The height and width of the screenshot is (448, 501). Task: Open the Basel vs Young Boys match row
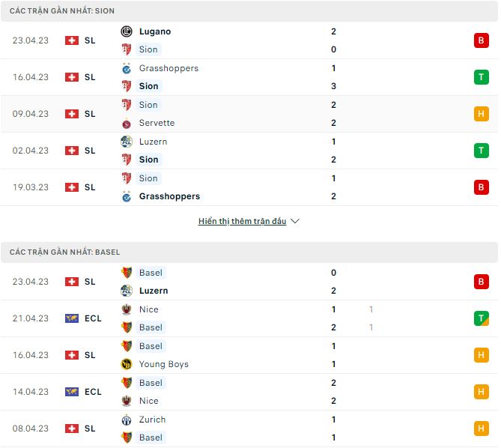[247, 355]
